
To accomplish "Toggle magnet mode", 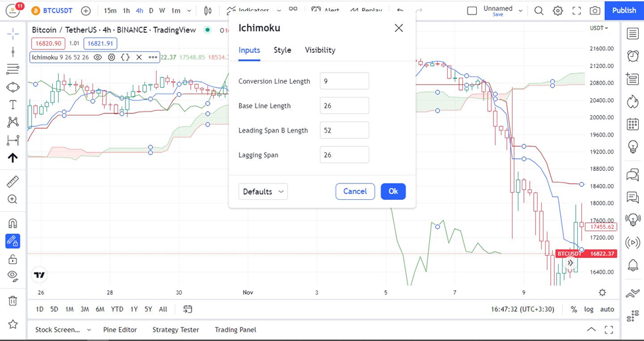I will pos(13,223).
